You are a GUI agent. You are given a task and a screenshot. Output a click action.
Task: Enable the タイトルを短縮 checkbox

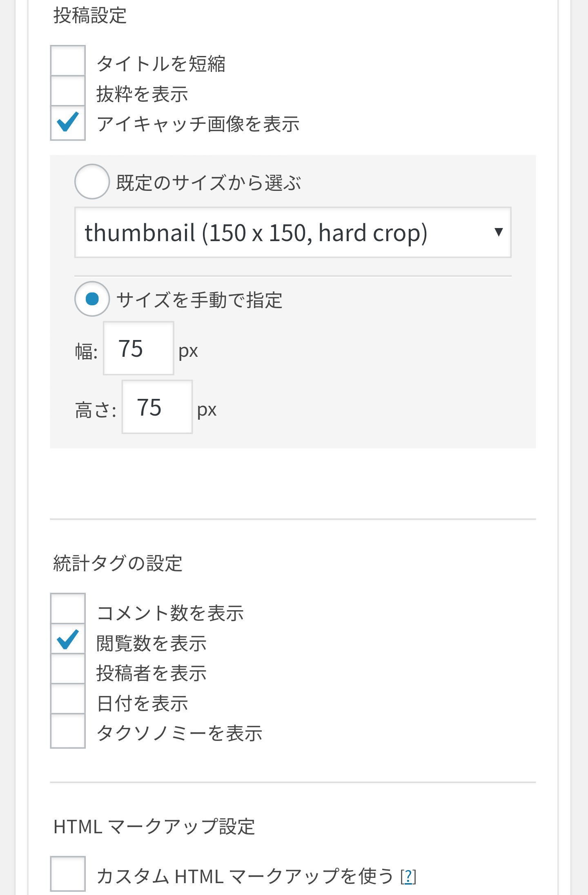(68, 61)
